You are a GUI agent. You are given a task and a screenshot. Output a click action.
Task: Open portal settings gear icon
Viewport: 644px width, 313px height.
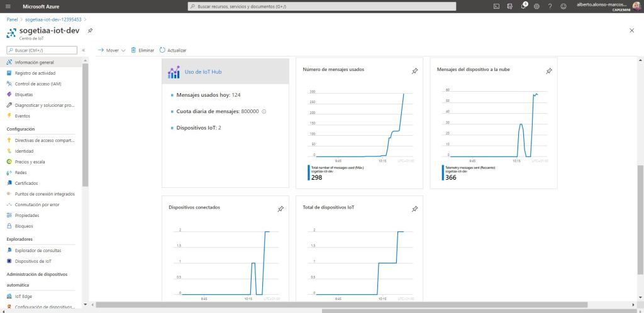click(x=536, y=6)
